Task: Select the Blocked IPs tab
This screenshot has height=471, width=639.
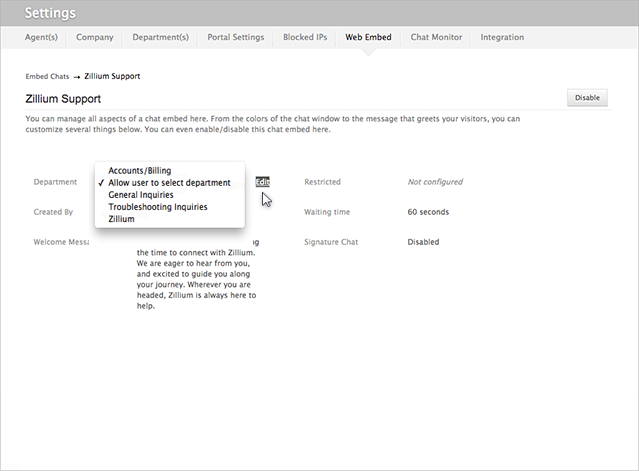Action: pos(304,37)
